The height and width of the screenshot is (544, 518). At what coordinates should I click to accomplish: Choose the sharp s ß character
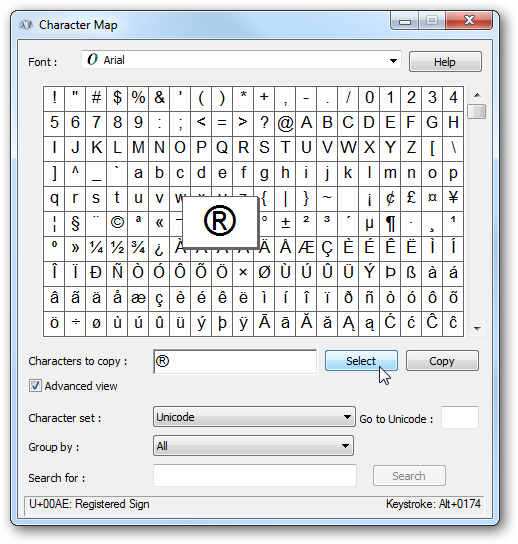pos(411,273)
